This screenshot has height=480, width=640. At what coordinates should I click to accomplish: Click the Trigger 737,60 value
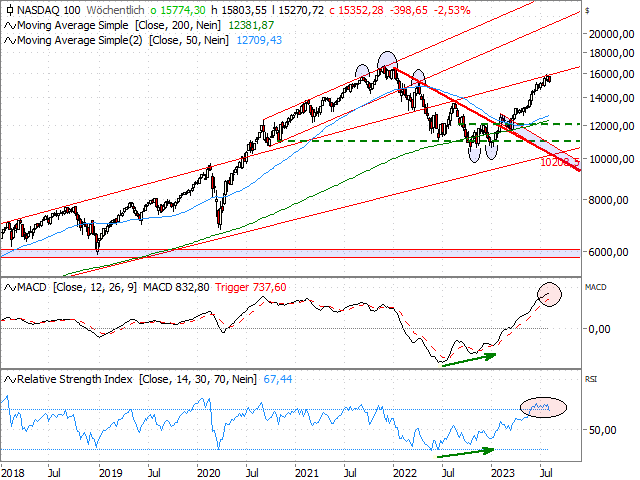[x=251, y=287]
